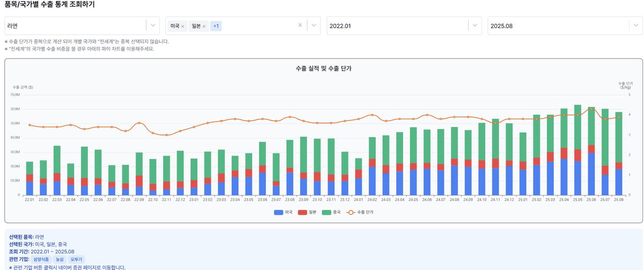Remove the 미국 tag from country selector
The image size is (644, 270).
(x=182, y=26)
